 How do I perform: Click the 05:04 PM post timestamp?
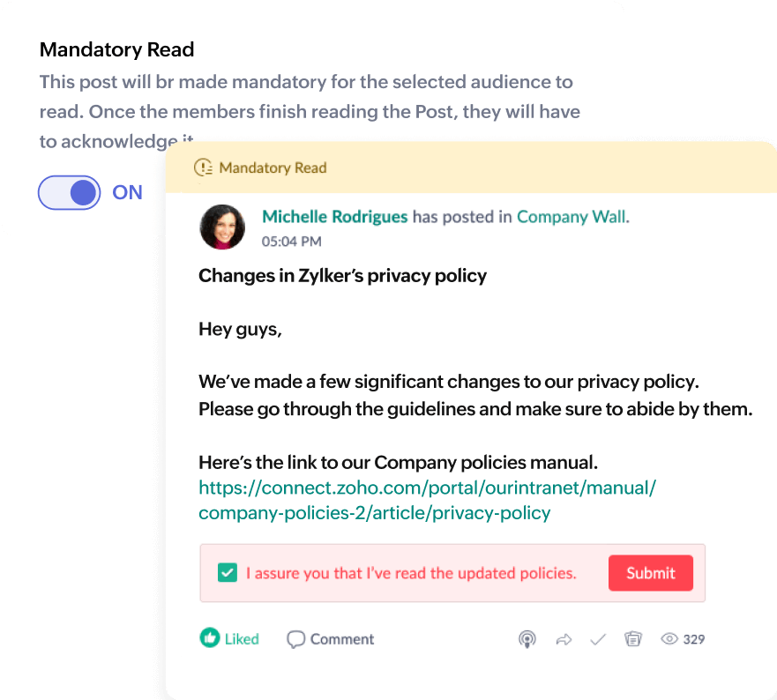click(x=292, y=241)
